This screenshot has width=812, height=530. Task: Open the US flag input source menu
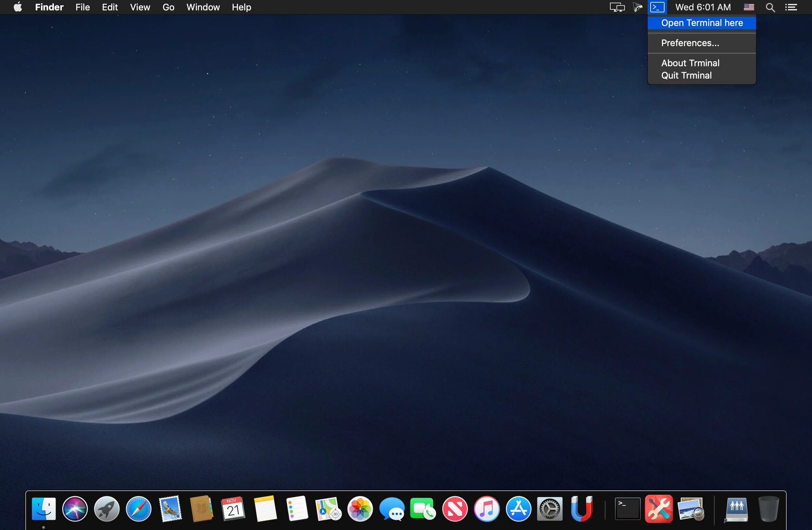coord(749,7)
